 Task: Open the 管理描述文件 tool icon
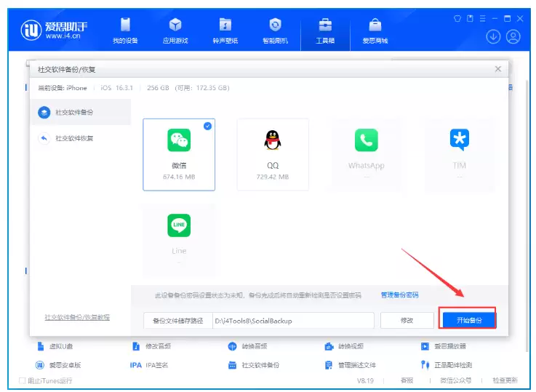click(x=329, y=365)
